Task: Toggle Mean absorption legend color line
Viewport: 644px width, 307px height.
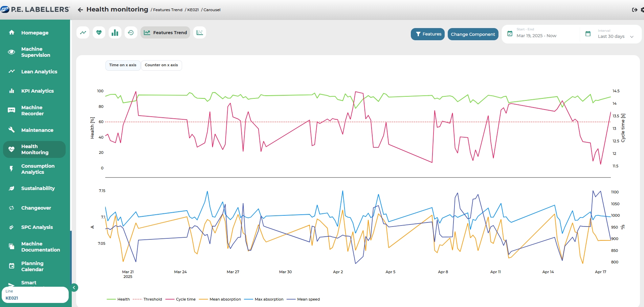Action: click(x=203, y=299)
